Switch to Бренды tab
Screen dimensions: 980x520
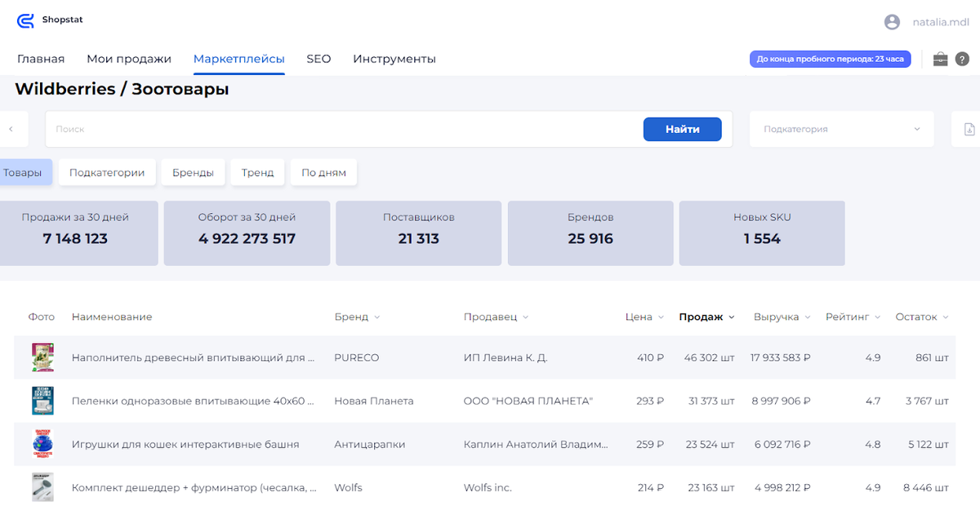[x=193, y=172]
